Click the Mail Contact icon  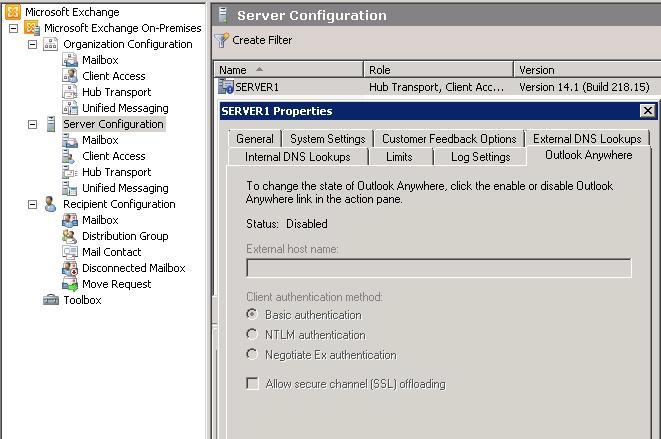pyautogui.click(x=70, y=252)
